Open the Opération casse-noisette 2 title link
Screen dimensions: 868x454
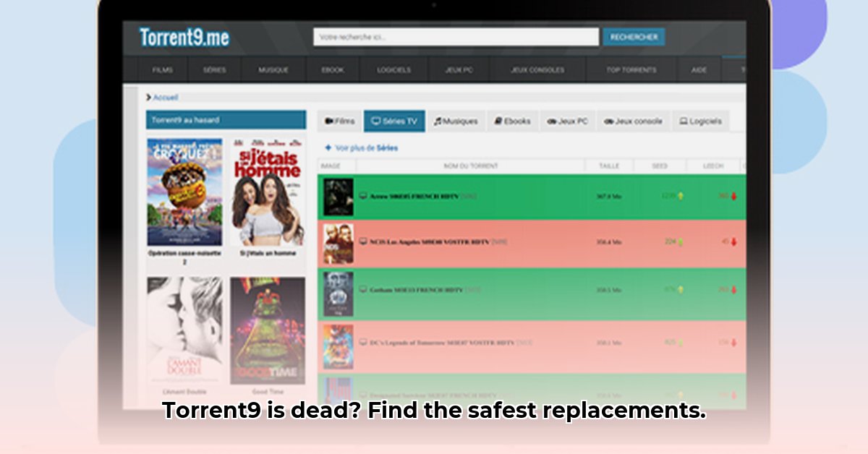(184, 257)
